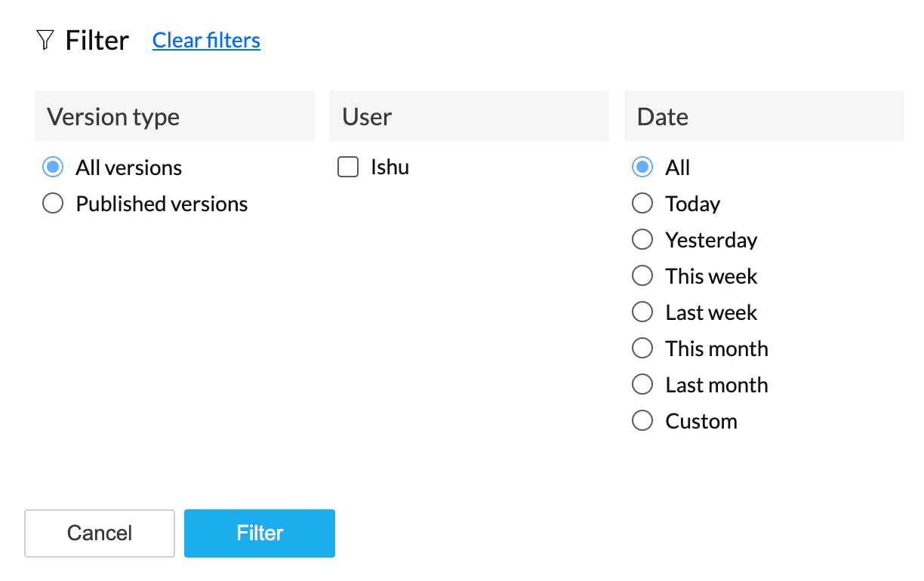Click the User column header
Viewport: 924px width, 581px height.
pos(367,117)
